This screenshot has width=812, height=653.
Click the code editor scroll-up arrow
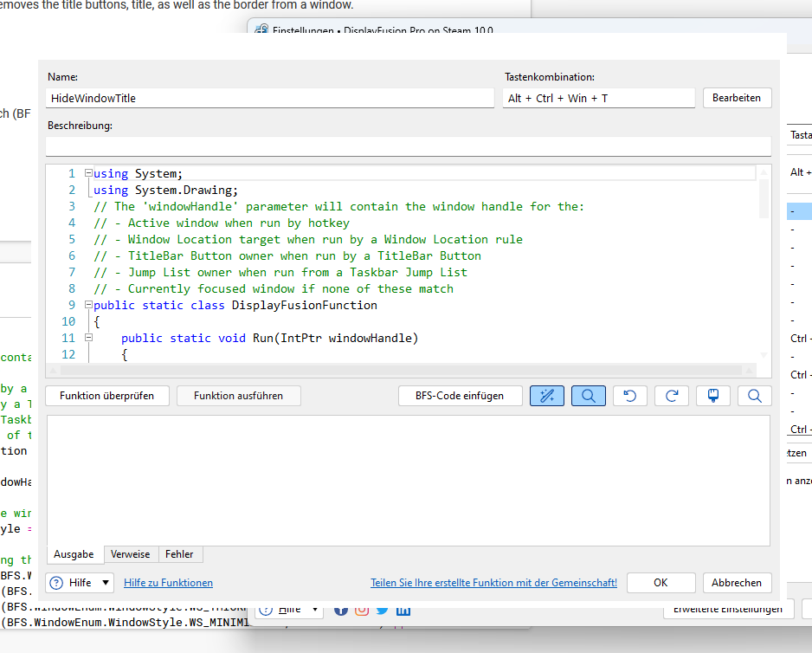[x=764, y=171]
